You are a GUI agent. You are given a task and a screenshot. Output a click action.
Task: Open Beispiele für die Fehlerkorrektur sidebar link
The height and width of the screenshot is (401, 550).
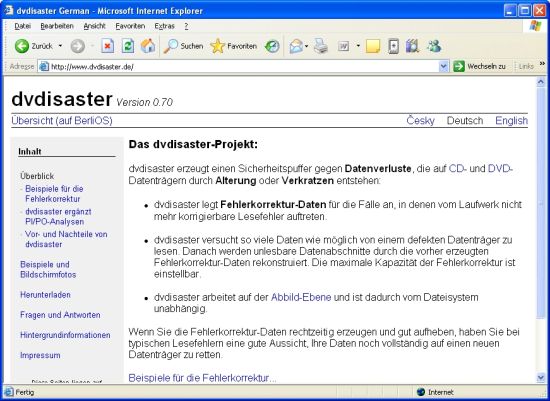point(54,194)
